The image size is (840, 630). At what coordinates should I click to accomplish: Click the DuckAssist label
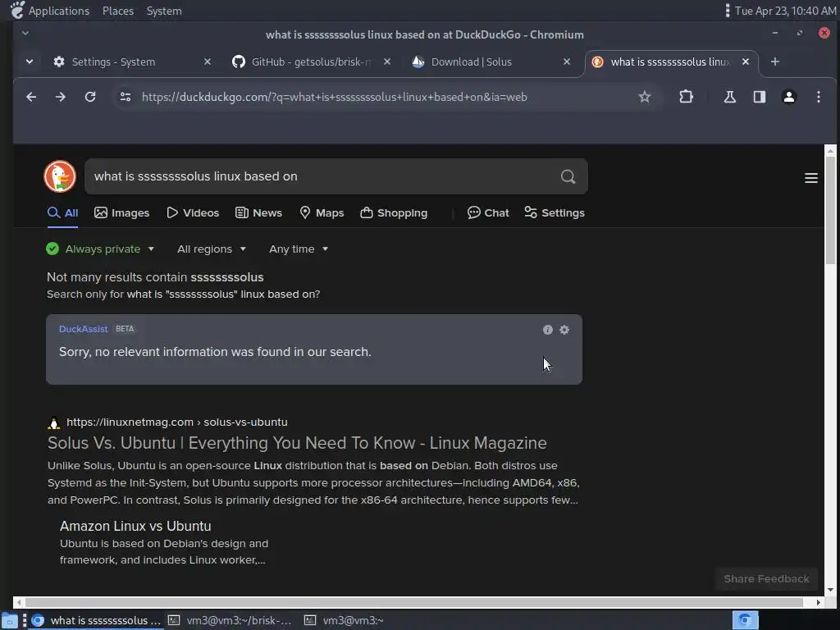click(83, 330)
